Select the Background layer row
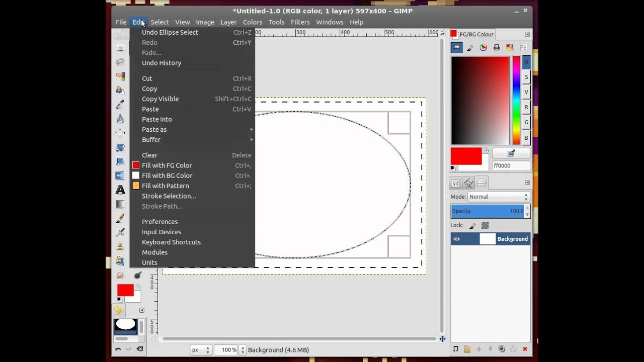644x362 pixels. [491, 239]
